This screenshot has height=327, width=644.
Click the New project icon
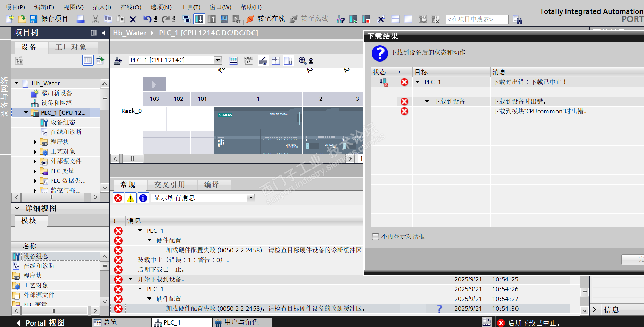tap(10, 19)
